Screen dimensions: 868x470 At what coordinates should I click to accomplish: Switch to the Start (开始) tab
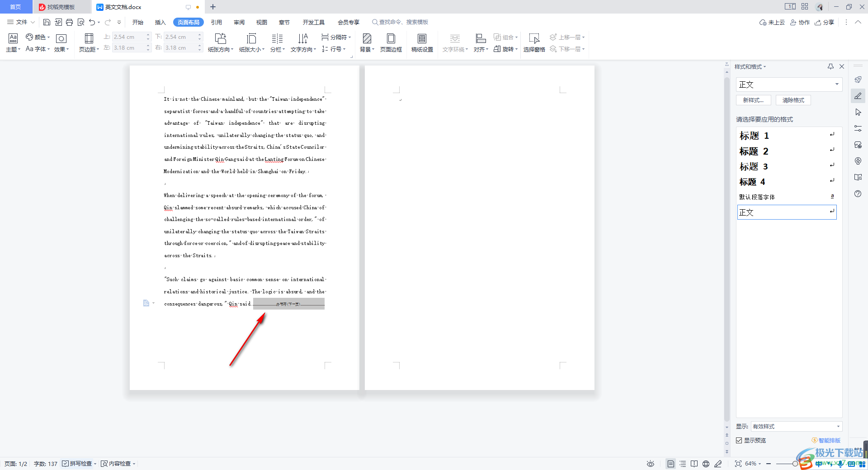point(138,22)
